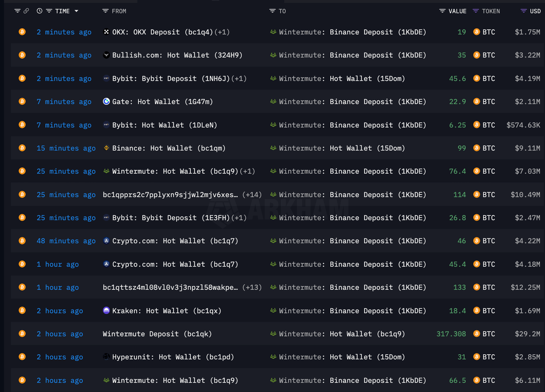The height and width of the screenshot is (392, 545).
Task: Click Bitcoin transaction icon in Kraken row
Action: tap(22, 311)
